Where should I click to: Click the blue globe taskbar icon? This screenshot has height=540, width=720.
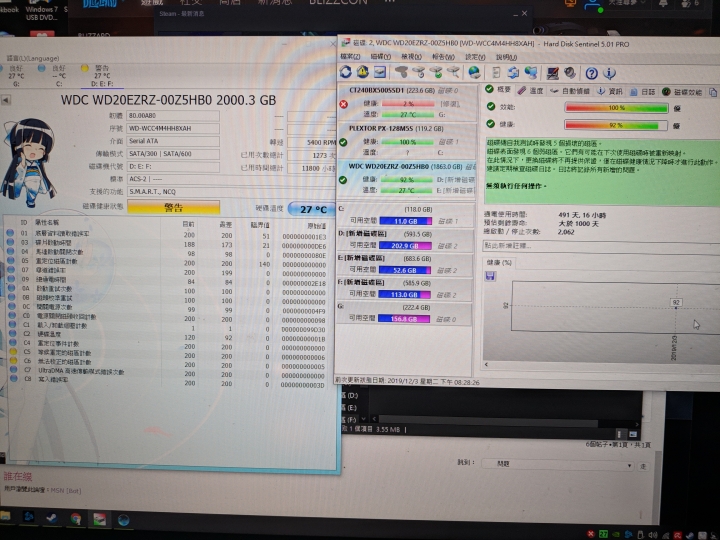123,520
